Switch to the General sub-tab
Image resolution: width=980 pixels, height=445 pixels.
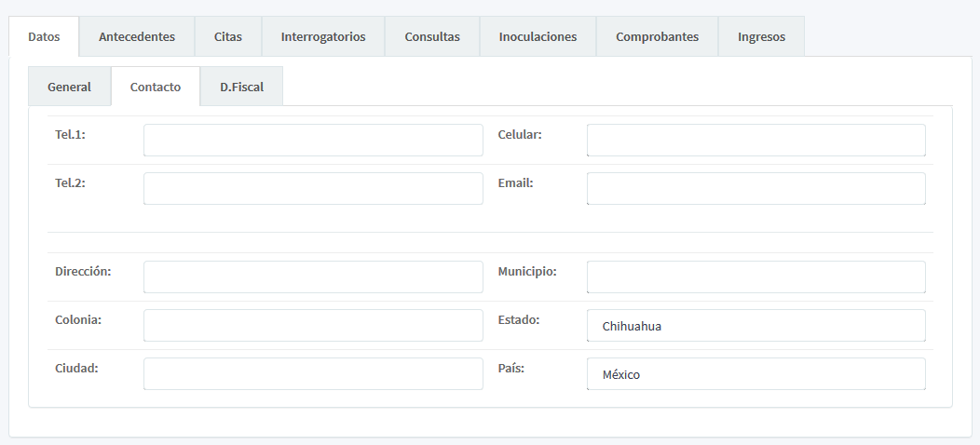tap(69, 87)
